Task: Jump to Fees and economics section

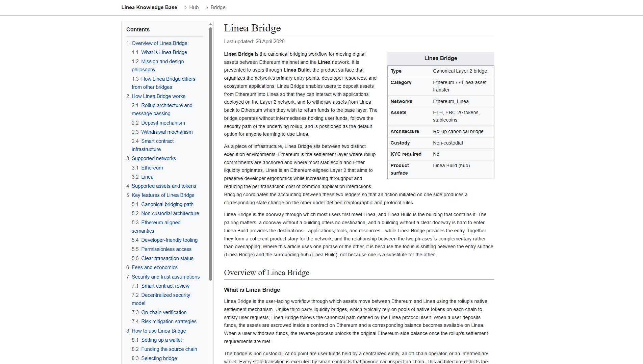Action: (x=155, y=267)
